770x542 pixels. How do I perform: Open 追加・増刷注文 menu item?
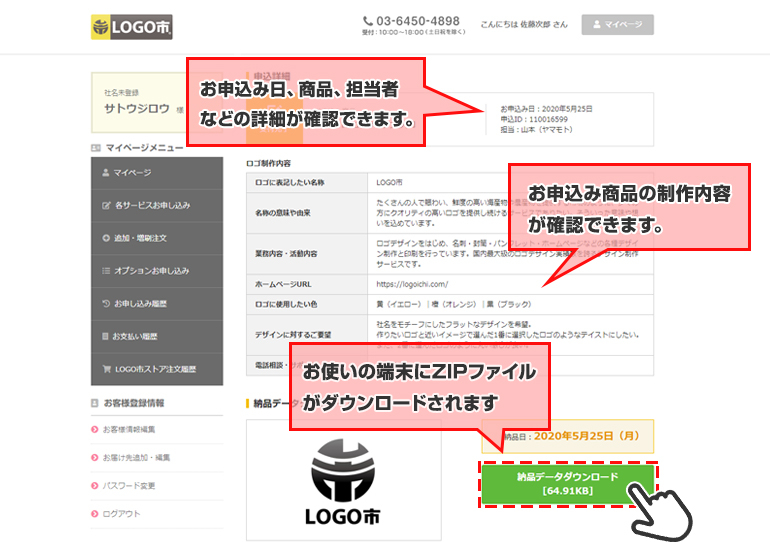(157, 238)
